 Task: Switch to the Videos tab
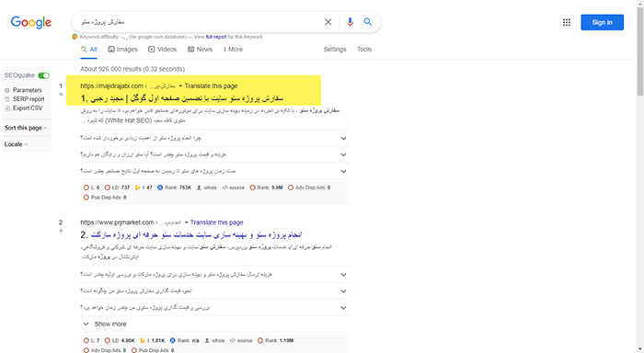[162, 50]
